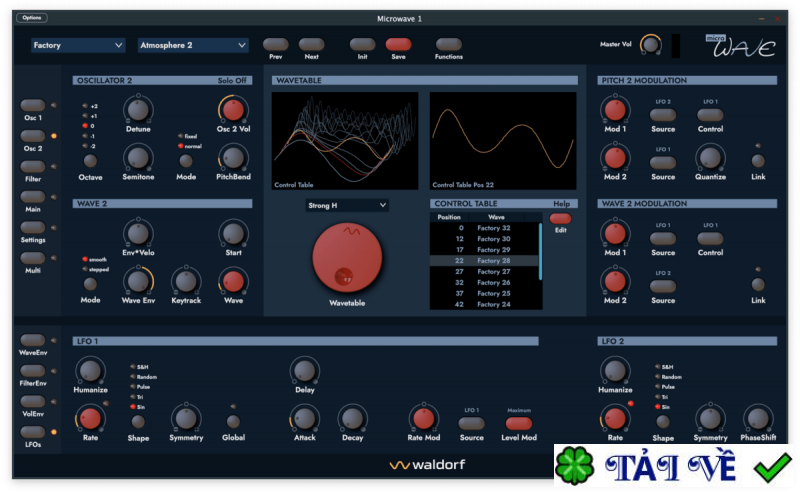The height and width of the screenshot is (493, 800).
Task: Click the Prev preset button
Action: (276, 44)
